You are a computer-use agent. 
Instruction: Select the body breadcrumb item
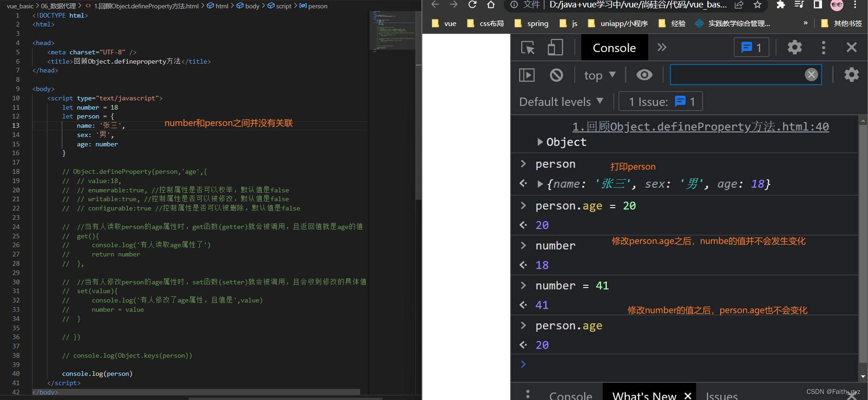[x=248, y=6]
